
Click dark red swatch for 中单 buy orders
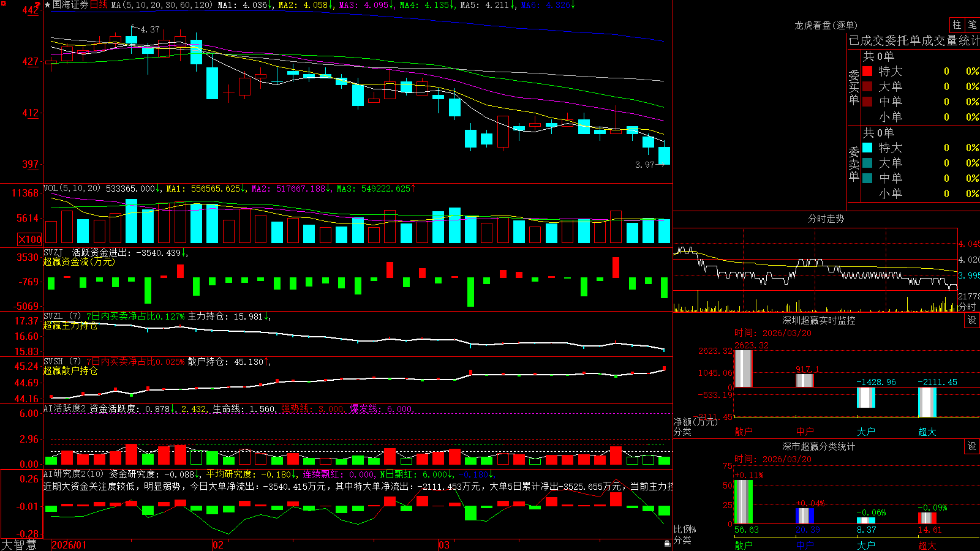(x=867, y=102)
